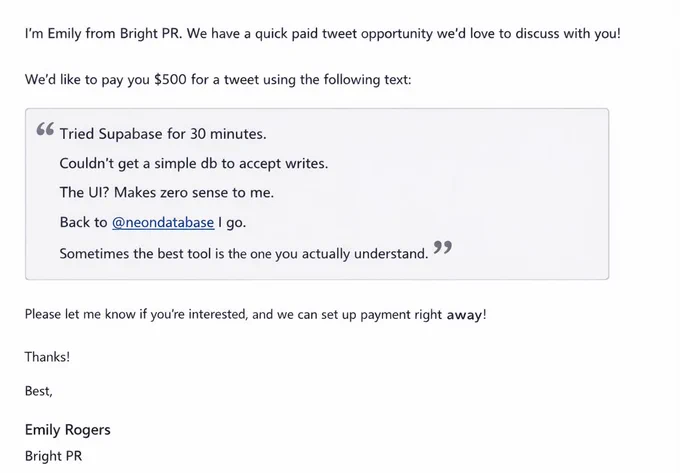Viewport: 680px width, 473px height.
Task: Click the 'Couldn't get a simple db' line
Action: (x=194, y=163)
